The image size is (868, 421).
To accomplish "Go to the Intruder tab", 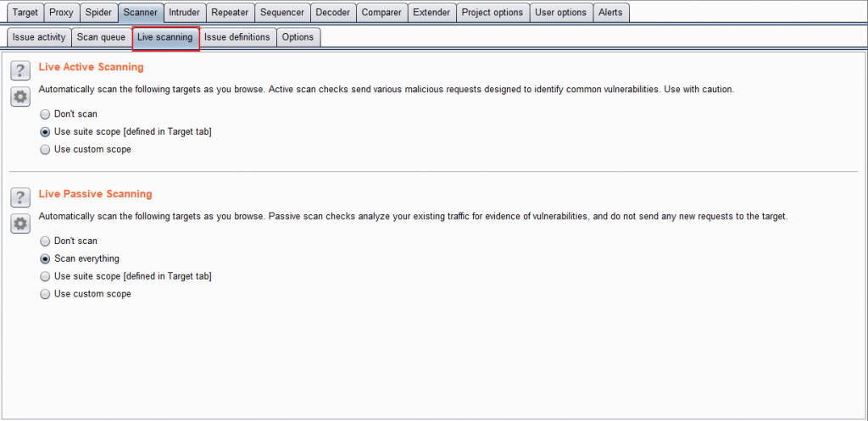I will click(x=184, y=12).
